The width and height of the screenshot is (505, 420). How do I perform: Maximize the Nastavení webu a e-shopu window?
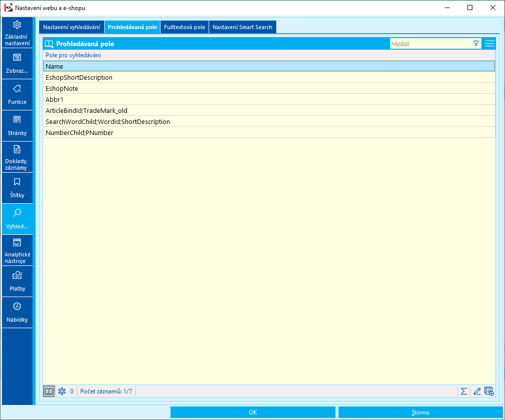pos(470,8)
